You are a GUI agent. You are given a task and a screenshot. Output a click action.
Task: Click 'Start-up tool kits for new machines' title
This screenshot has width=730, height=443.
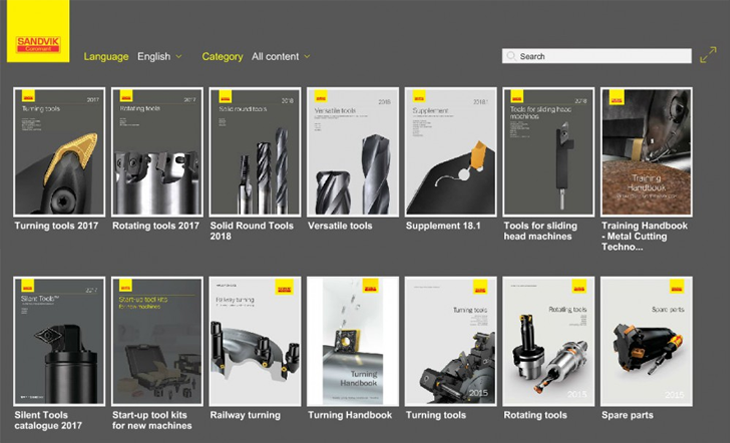152,420
